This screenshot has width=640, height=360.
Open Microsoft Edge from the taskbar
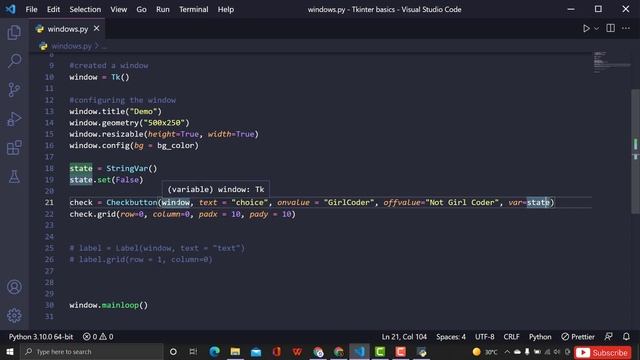tap(214, 351)
